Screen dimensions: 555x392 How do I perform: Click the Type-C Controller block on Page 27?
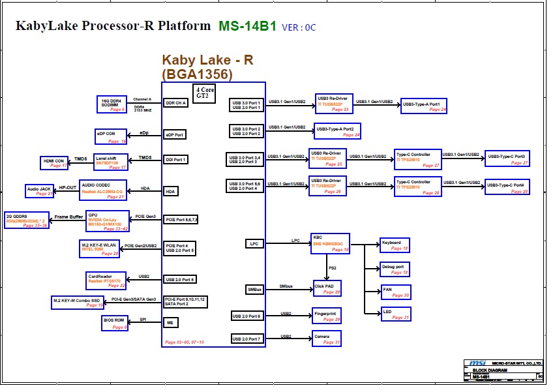pyautogui.click(x=417, y=159)
